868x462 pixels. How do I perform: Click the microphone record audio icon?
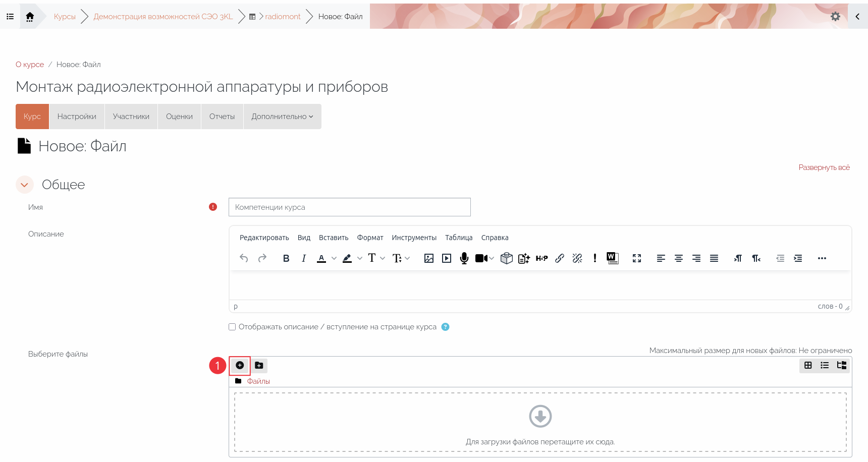point(464,258)
